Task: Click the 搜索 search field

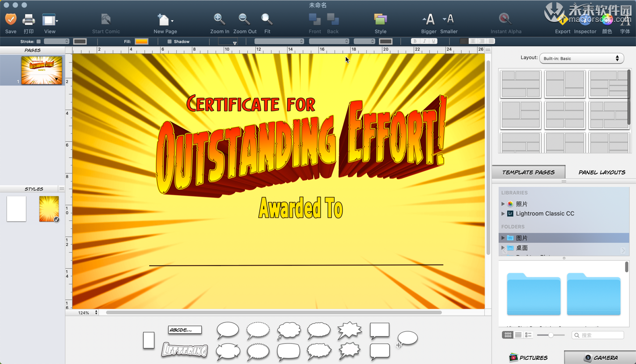Action: tap(598, 335)
